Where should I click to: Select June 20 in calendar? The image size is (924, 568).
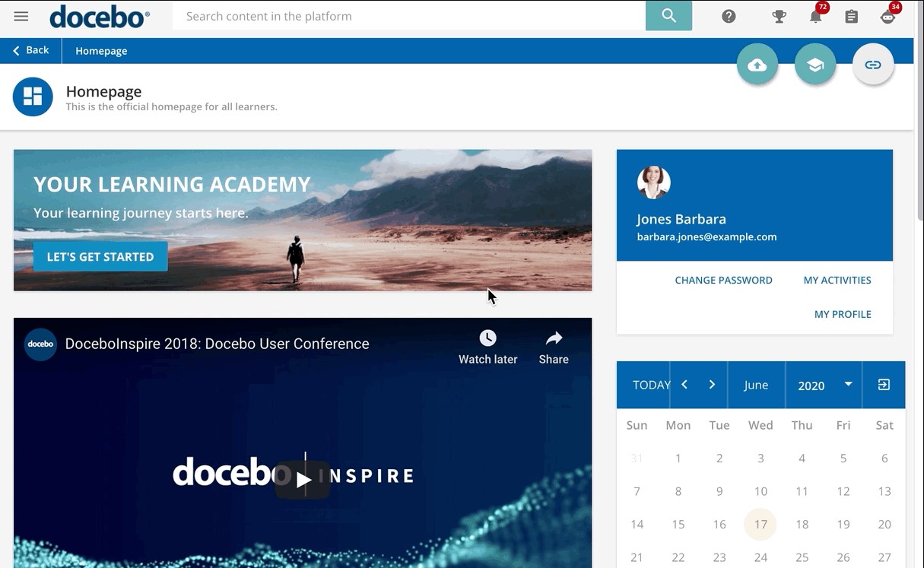[884, 524]
